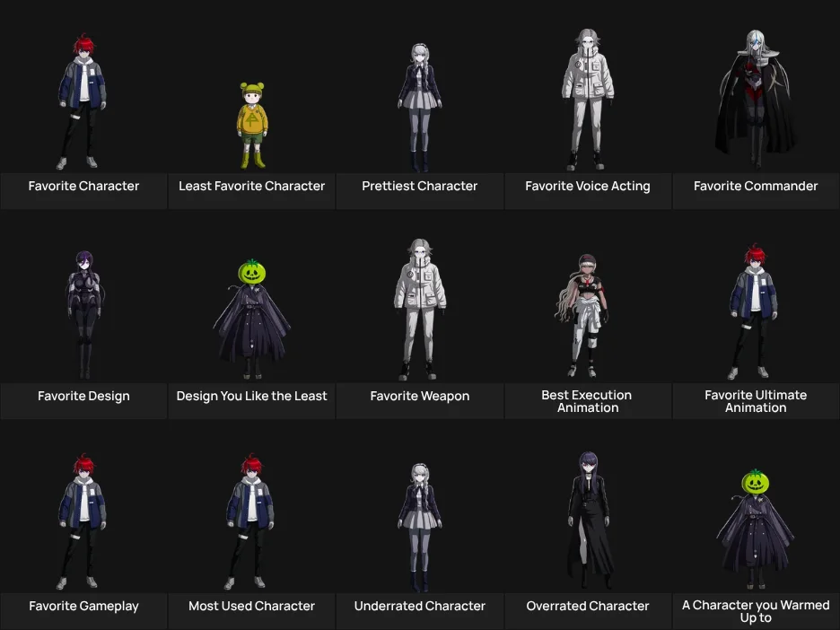Click the 'Most Used Character' label
Viewport: 840px width, 630px height.
(x=252, y=606)
